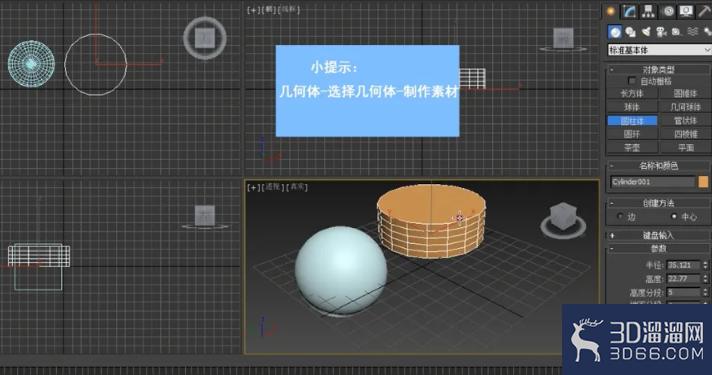Image resolution: width=712 pixels, height=375 pixels.
Task: Open the Utilities hammer tab
Action: point(704,11)
